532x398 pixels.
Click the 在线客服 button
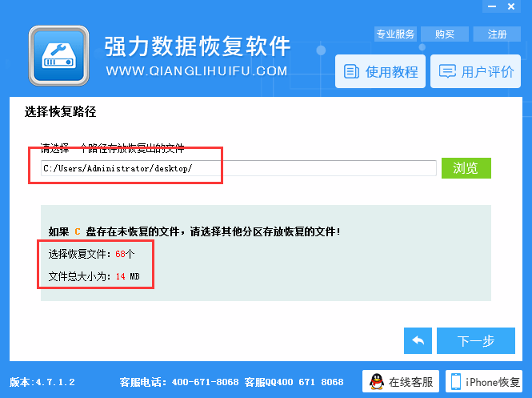(400, 381)
